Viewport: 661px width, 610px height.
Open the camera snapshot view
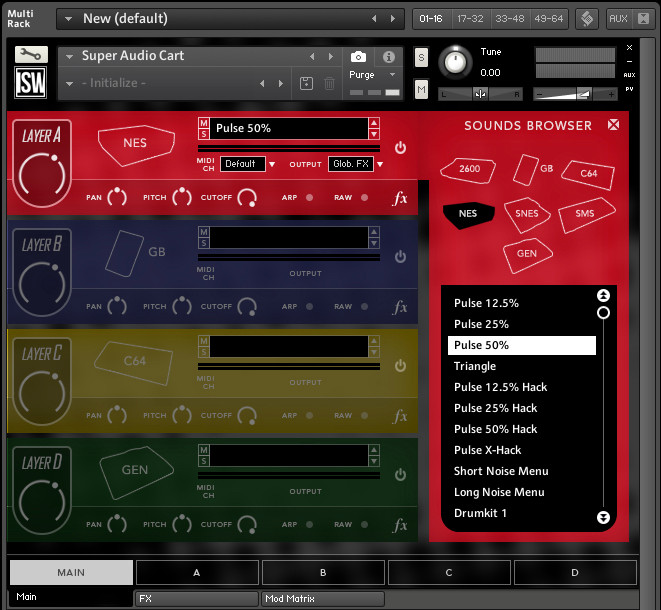358,56
